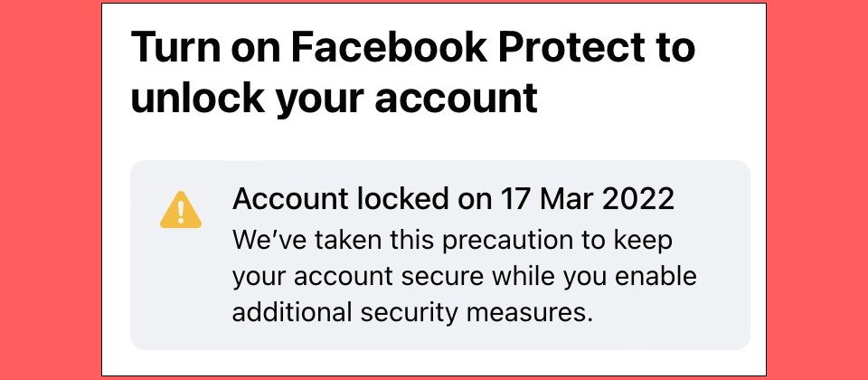Viewport: 868px width, 380px height.
Task: Click the red border right of the panel
Action: pos(817,190)
